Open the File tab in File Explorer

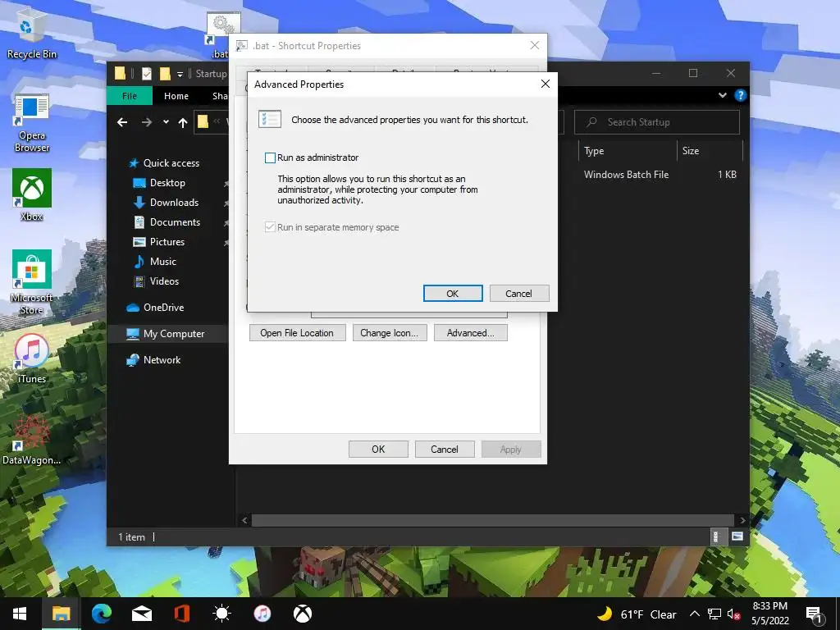(130, 96)
